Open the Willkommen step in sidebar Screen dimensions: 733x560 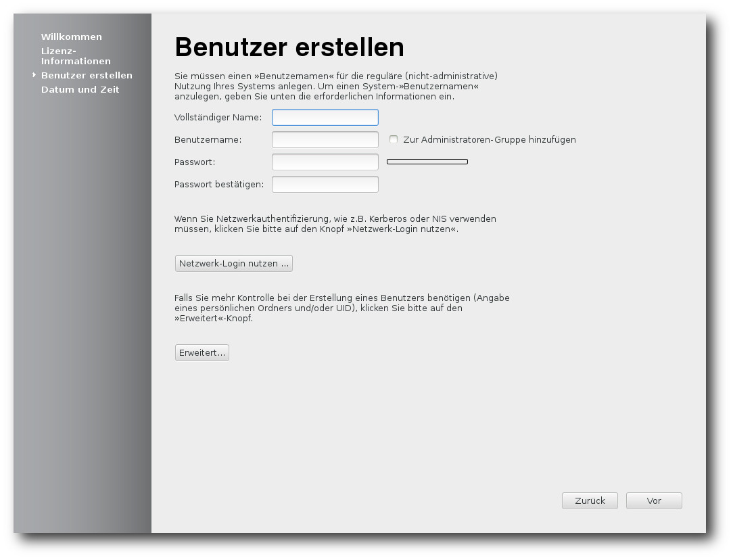click(71, 37)
